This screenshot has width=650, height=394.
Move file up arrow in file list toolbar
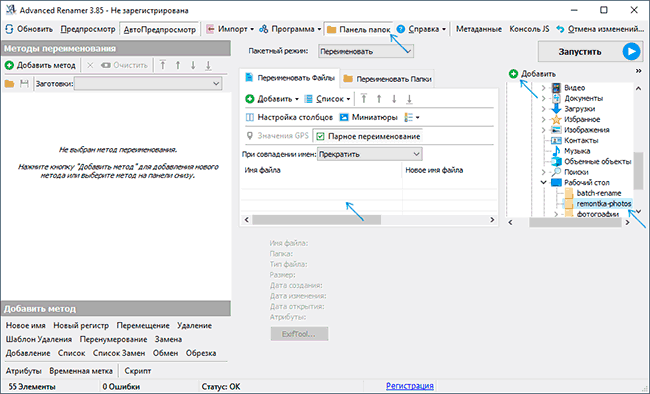(x=379, y=99)
